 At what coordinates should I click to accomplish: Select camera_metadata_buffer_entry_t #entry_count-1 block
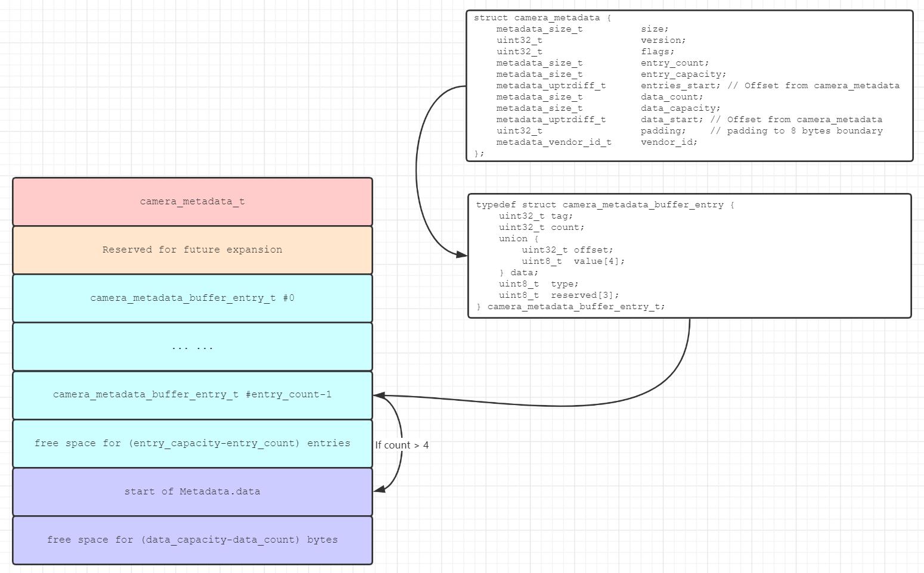(192, 394)
